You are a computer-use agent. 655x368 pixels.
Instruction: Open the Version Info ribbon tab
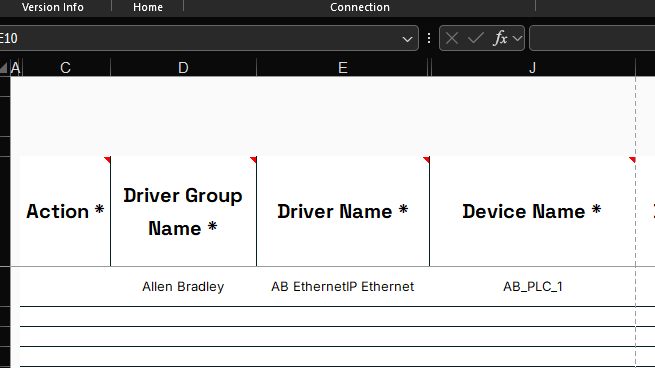pos(53,7)
